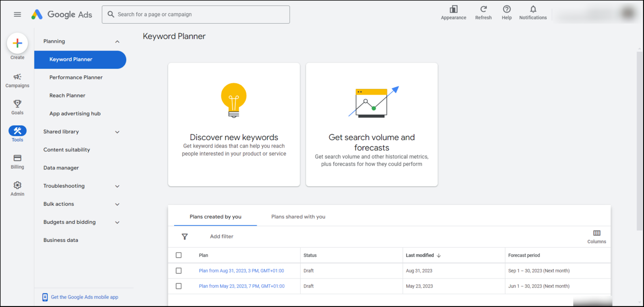Image resolution: width=644 pixels, height=307 pixels.
Task: Check the Aug 31, 2023 plan checkbox
Action: click(179, 271)
